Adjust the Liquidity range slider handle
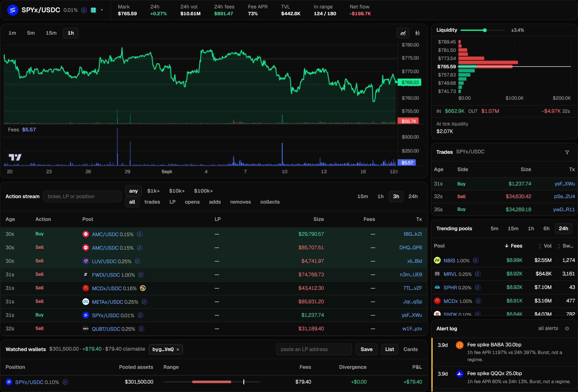The width and height of the screenshot is (578, 392). [484, 30]
